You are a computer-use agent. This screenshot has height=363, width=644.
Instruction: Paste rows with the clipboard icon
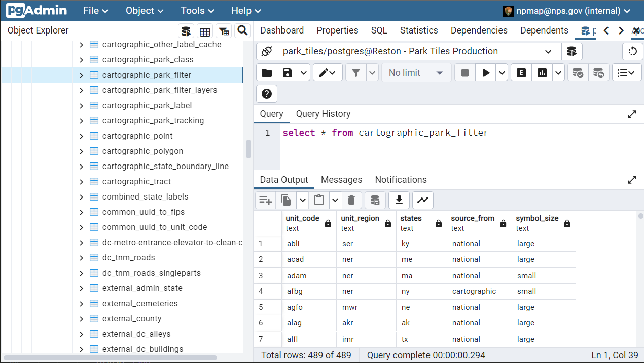pos(319,200)
